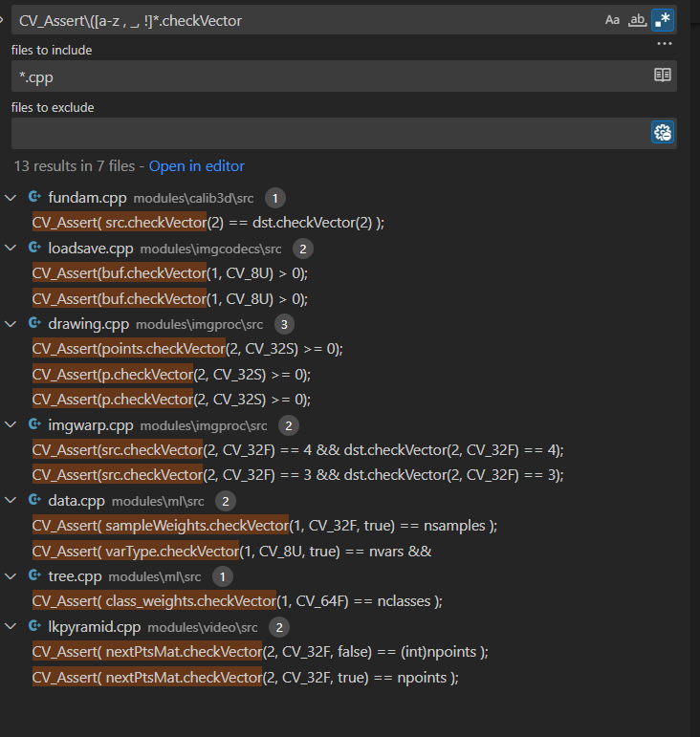Image resolution: width=700 pixels, height=737 pixels.
Task: Select data.cpp file name
Action: click(77, 501)
